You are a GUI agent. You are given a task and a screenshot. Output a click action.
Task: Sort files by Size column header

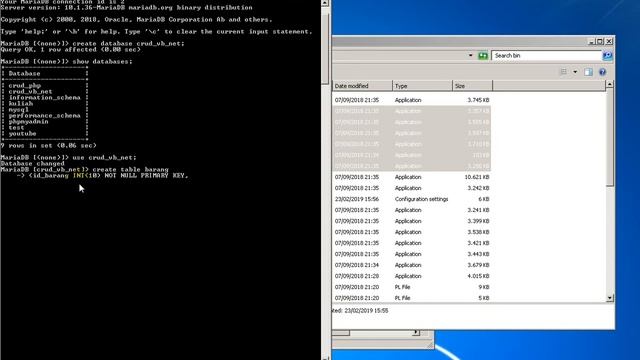[x=473, y=86]
